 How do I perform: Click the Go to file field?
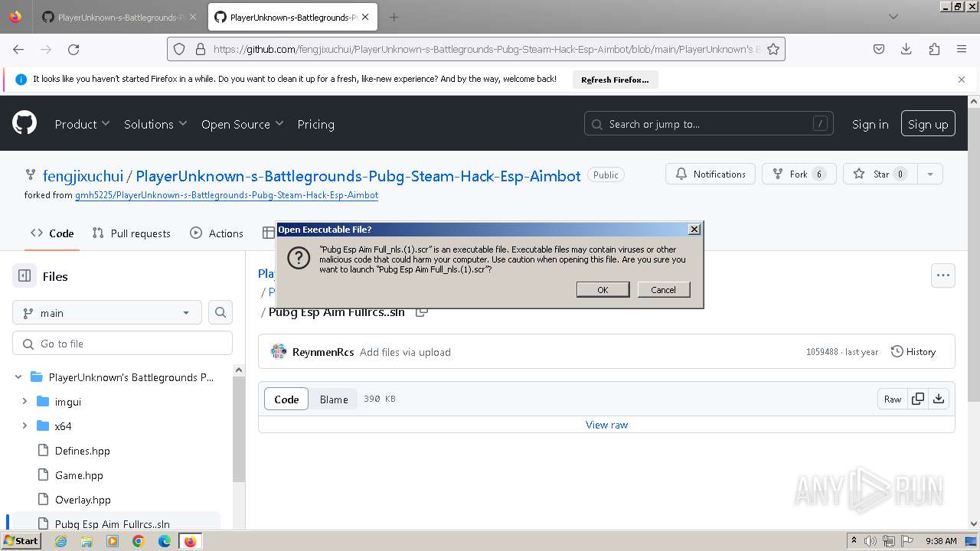[122, 344]
